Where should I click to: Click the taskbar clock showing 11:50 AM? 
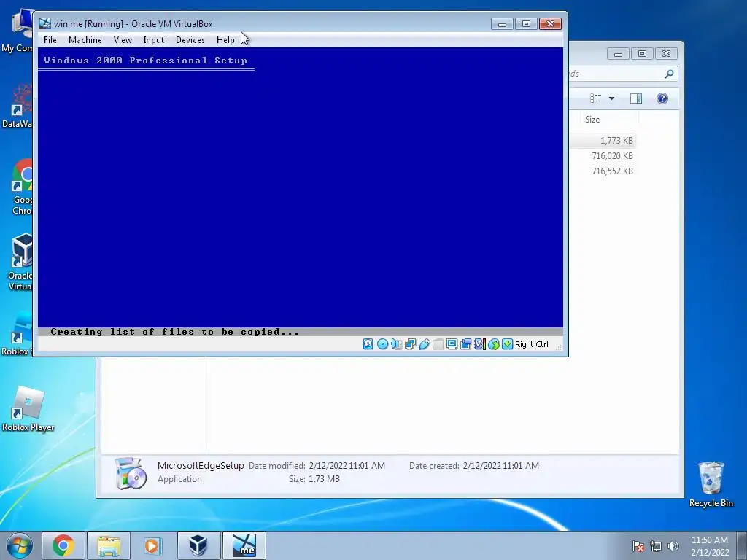[x=710, y=546]
